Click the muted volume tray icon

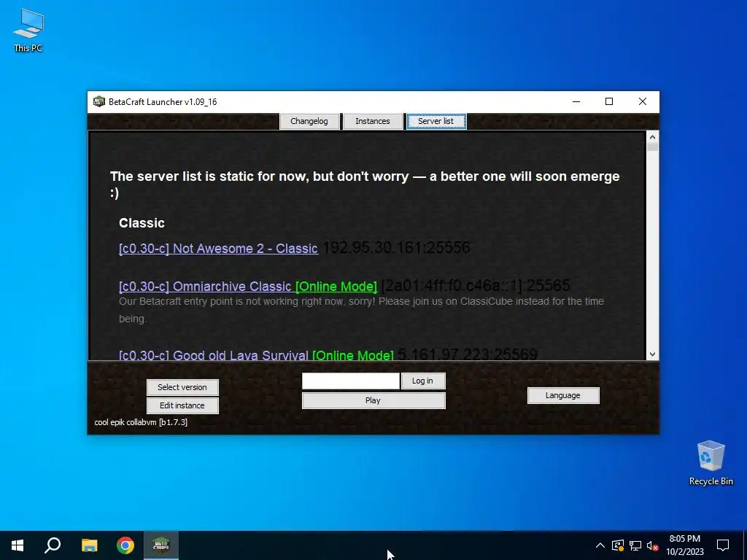(653, 545)
